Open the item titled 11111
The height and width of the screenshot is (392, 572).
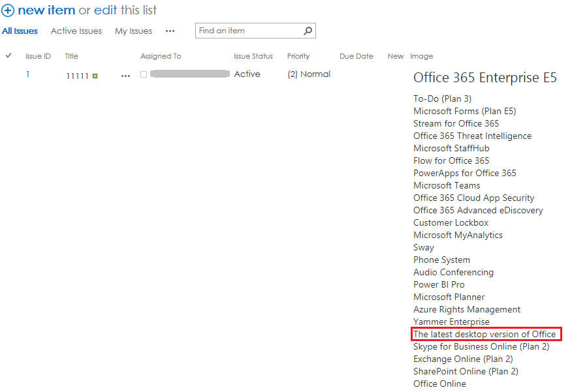(x=77, y=76)
